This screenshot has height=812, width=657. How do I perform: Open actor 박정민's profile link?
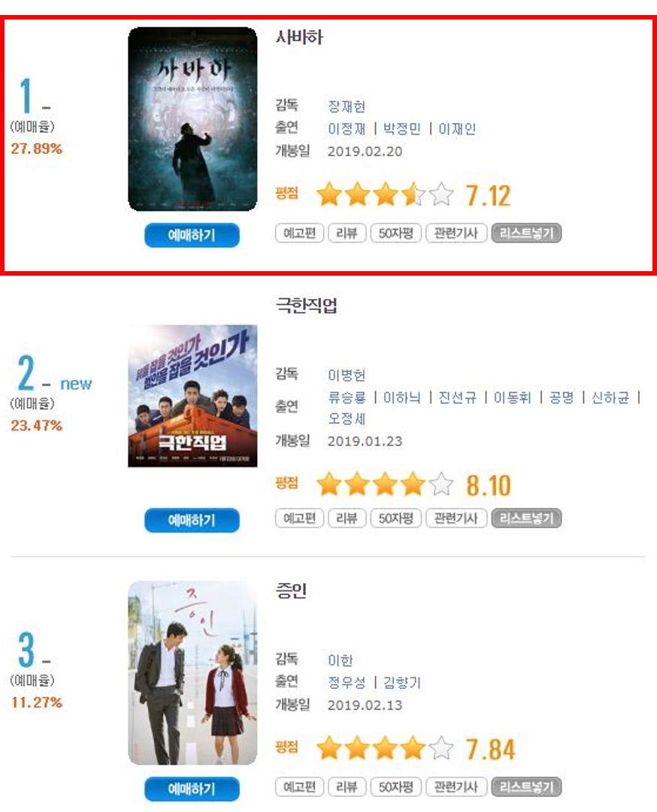pos(401,128)
